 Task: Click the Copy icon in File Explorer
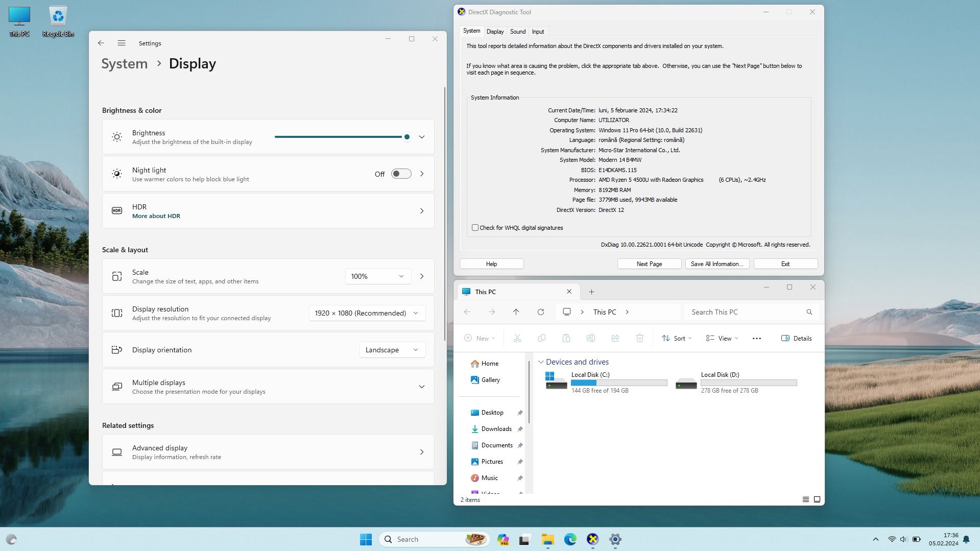[x=541, y=338]
